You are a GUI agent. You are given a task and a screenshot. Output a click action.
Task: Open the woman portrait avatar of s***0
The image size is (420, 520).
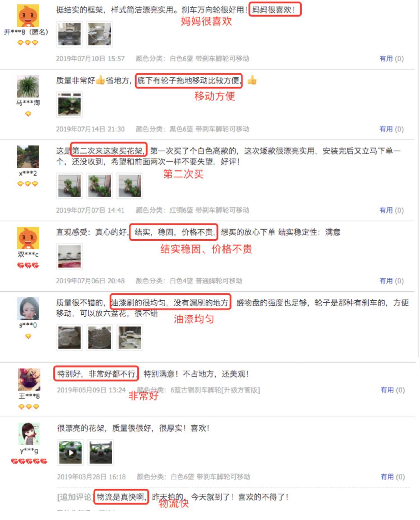(28, 308)
